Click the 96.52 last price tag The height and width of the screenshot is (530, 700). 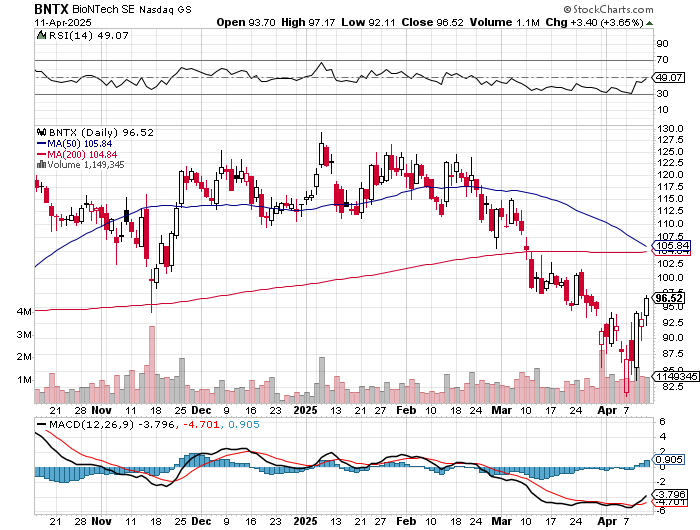669,298
